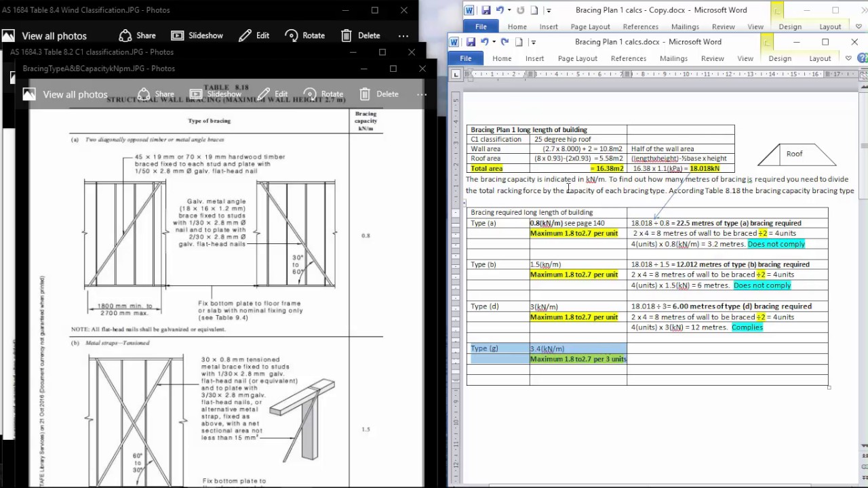The width and height of the screenshot is (868, 488).
Task: Open Page Layout tab in calcs.docx window
Action: click(x=578, y=58)
